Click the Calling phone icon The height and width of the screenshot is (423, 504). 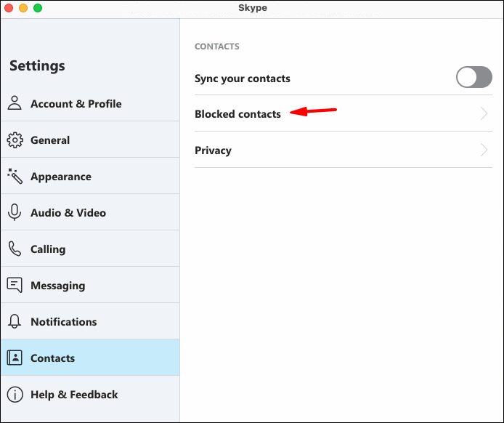pyautogui.click(x=15, y=249)
